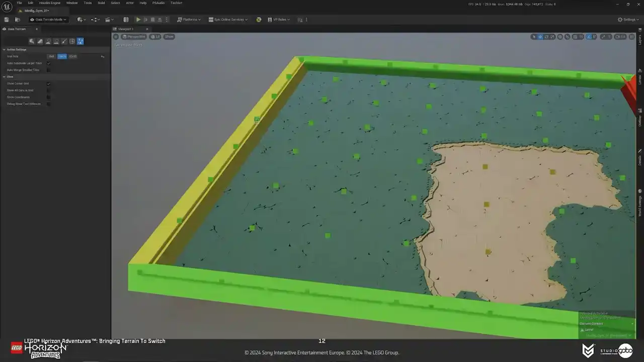Enable Auto Merge Smaller Tiles checkbox

coord(48,70)
